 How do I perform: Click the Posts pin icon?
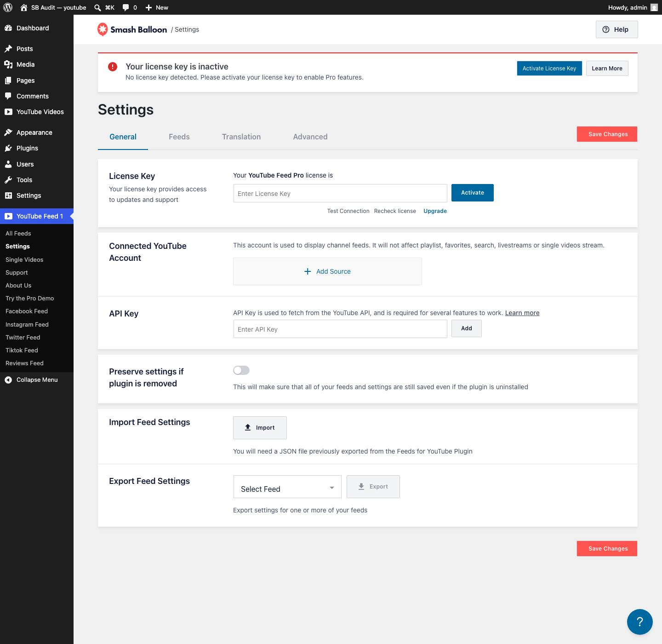[8, 49]
